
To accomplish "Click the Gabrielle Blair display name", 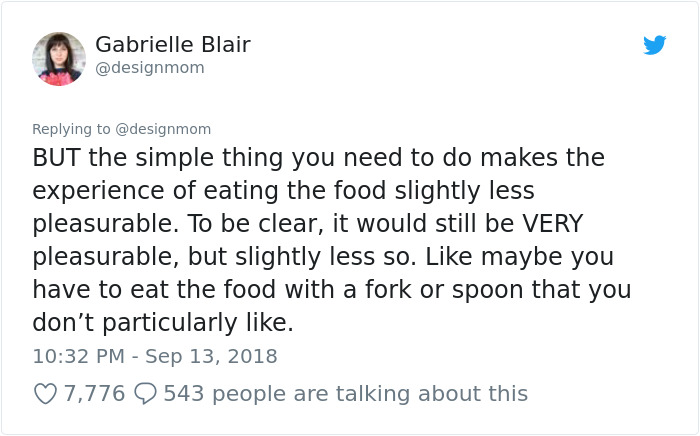I will coord(172,45).
